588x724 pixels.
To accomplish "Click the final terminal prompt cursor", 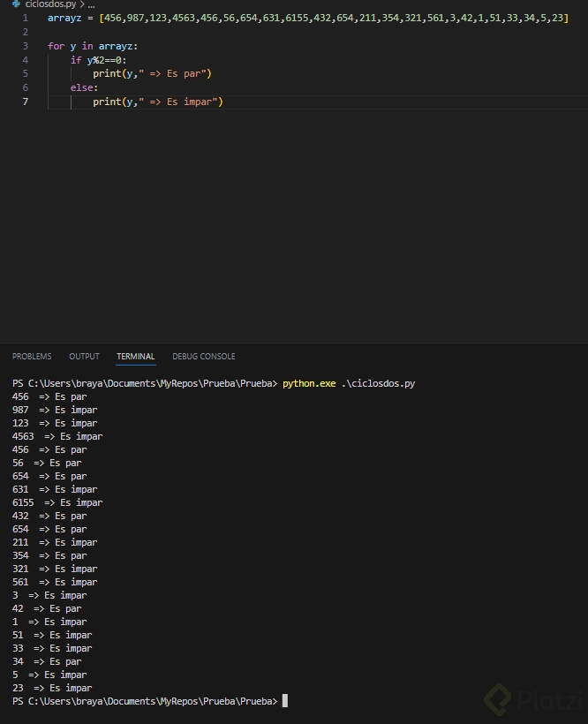I will [285, 701].
